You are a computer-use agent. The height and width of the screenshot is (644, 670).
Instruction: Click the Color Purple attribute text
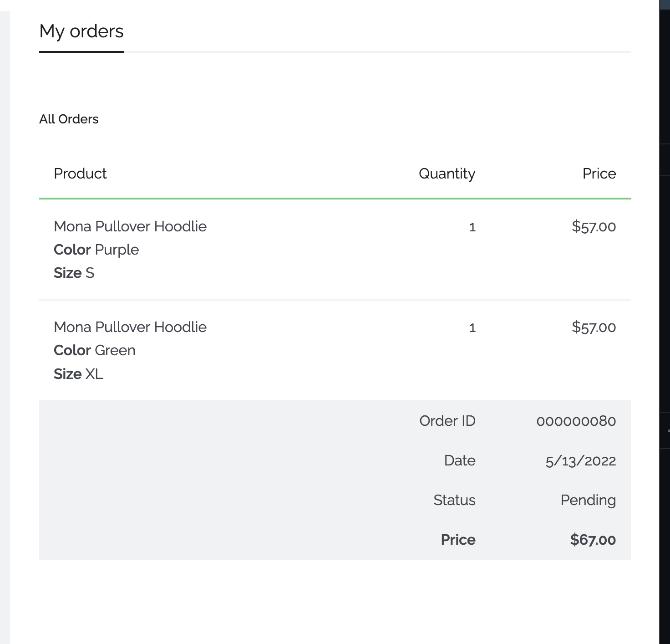click(x=96, y=250)
